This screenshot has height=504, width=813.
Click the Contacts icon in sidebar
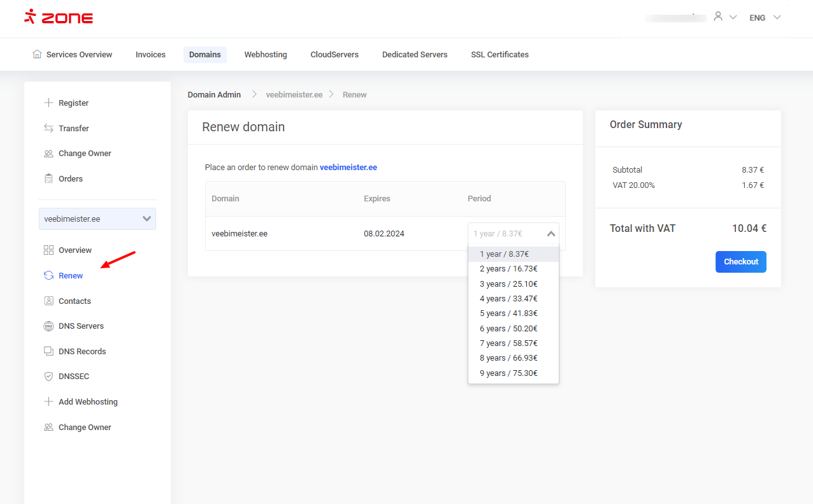[x=48, y=301]
